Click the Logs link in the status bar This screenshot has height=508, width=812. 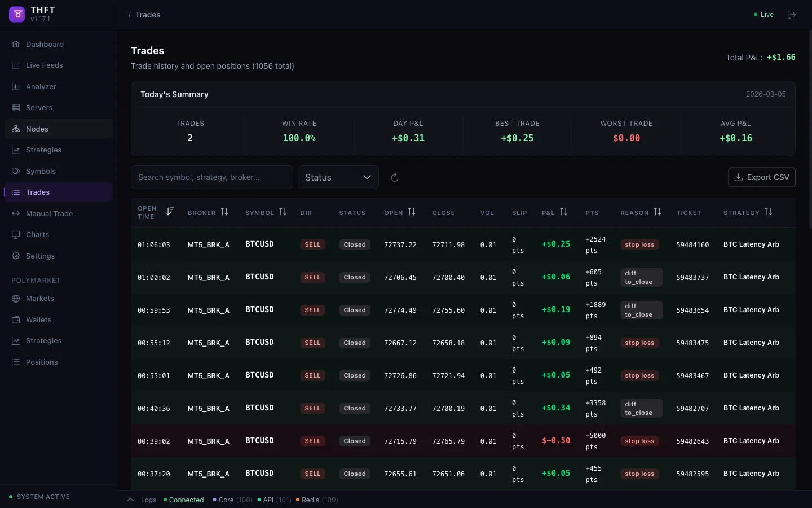coord(148,500)
